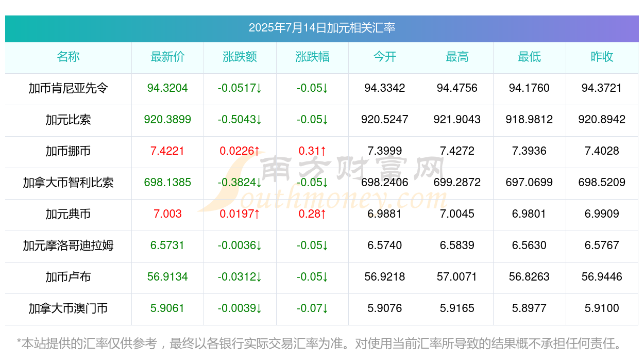Viewport: 644px width, 360px height.
Task: Click change amount -0.0312↓
Action: pyautogui.click(x=240, y=277)
